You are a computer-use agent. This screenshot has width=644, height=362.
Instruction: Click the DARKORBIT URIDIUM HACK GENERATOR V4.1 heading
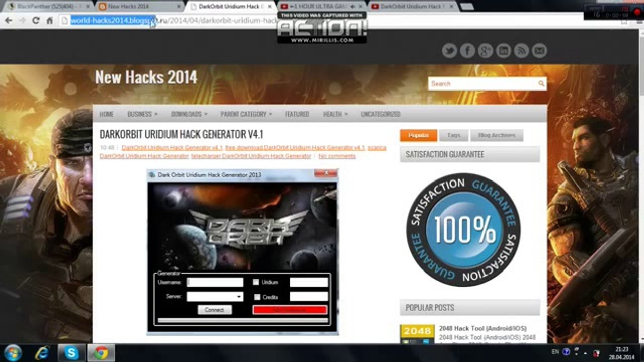181,134
